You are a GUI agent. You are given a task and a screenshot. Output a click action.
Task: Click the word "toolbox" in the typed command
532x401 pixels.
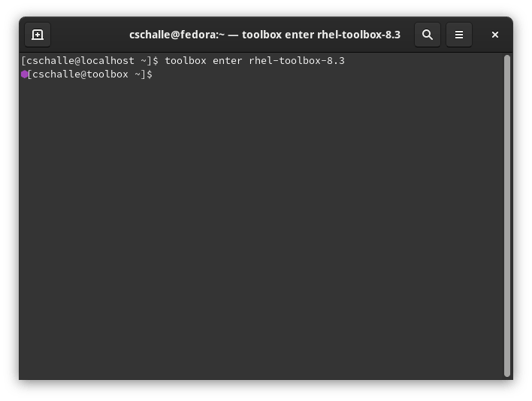point(186,60)
